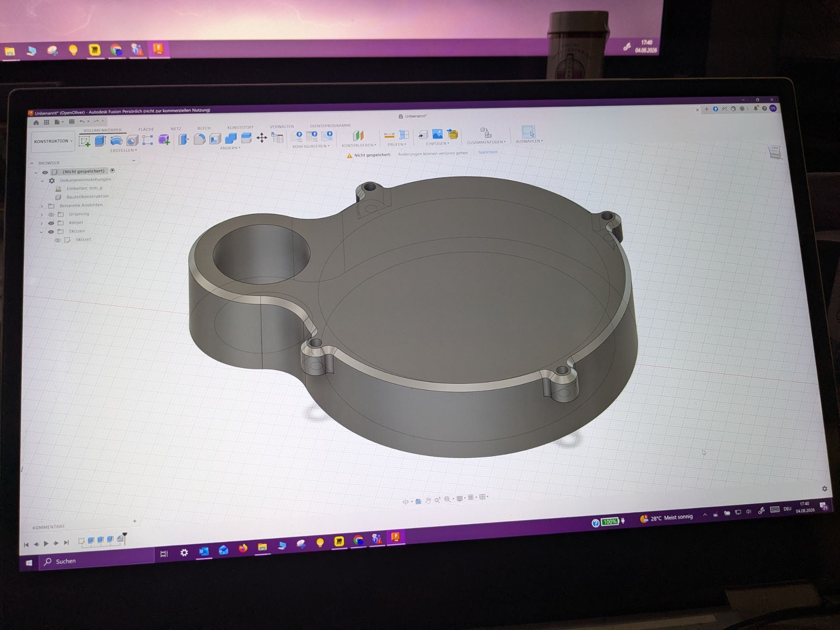Switch to the Verwalten tab

[282, 126]
